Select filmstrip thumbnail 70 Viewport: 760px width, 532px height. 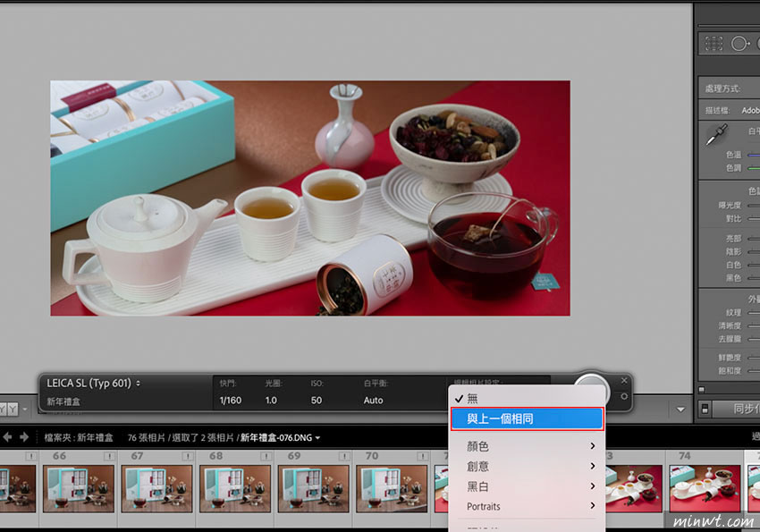[392, 488]
